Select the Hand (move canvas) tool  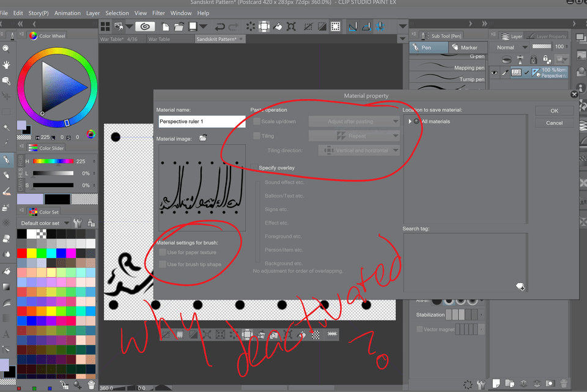point(6,64)
